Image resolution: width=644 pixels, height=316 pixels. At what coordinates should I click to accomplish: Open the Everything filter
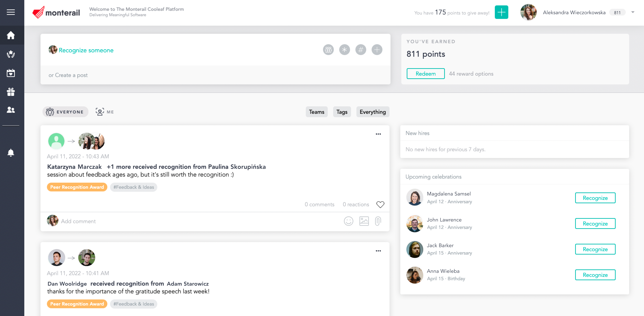[x=372, y=112]
